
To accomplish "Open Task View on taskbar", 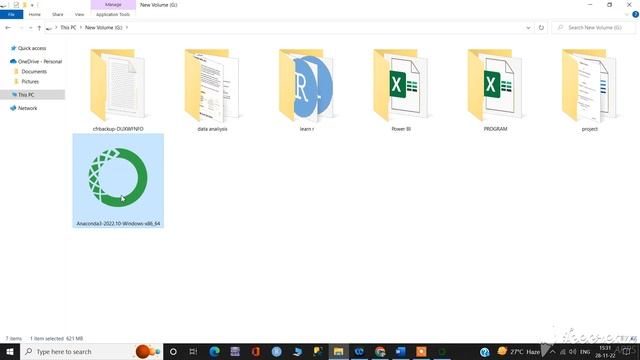I will (x=193, y=351).
